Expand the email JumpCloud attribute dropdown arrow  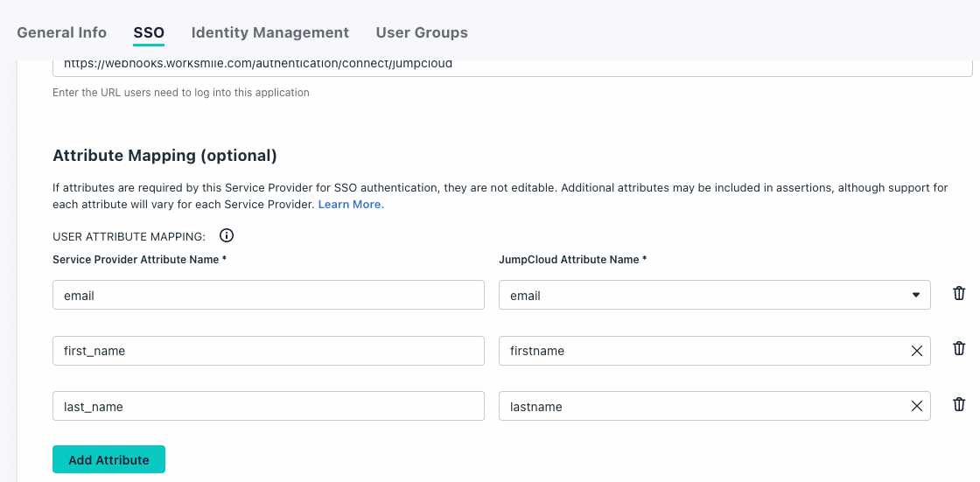click(915, 295)
